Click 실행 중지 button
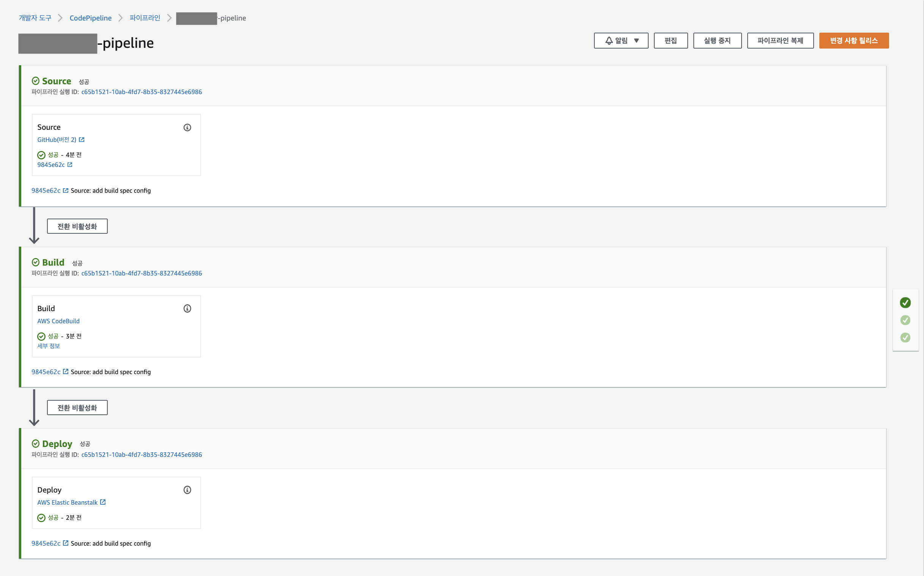This screenshot has width=924, height=576. [717, 41]
